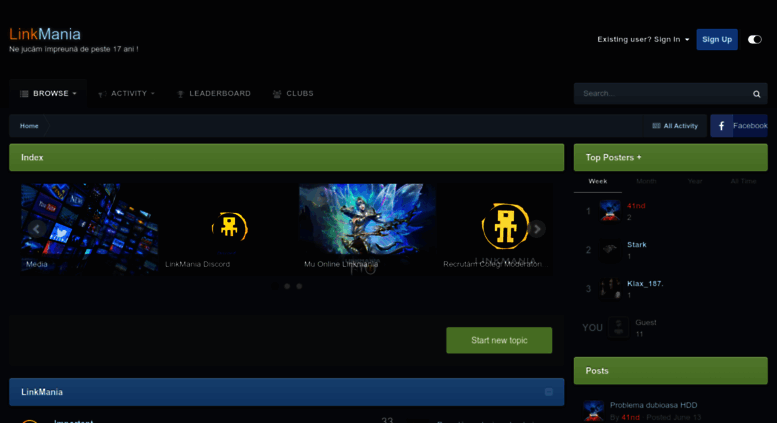Click the Clubs people icon
777x423 pixels.
point(277,94)
